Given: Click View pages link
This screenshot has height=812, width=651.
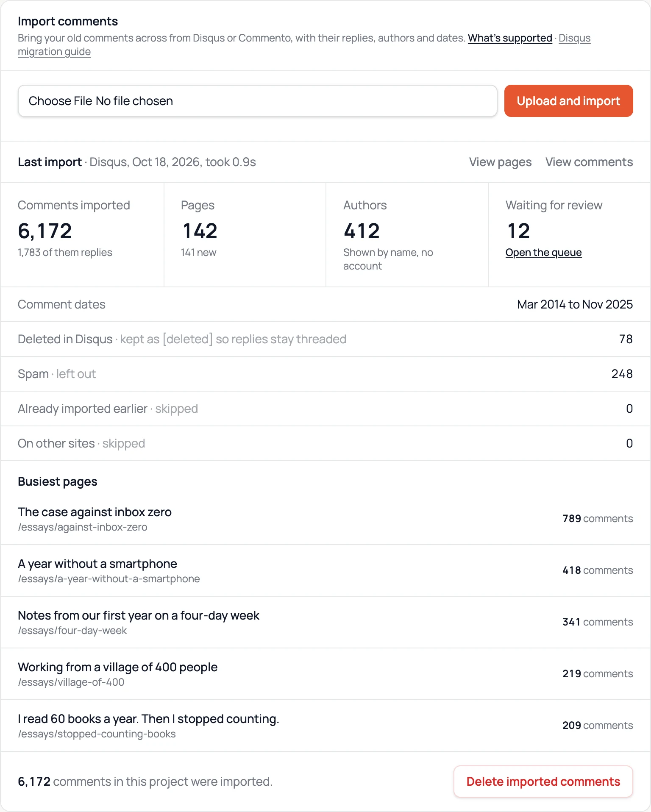Looking at the screenshot, I should [500, 162].
